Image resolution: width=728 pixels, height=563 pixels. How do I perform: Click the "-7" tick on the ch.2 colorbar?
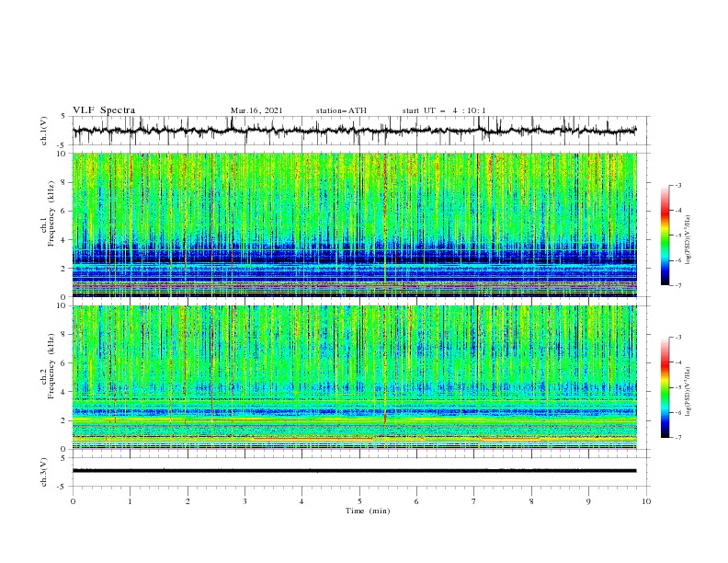click(x=678, y=438)
